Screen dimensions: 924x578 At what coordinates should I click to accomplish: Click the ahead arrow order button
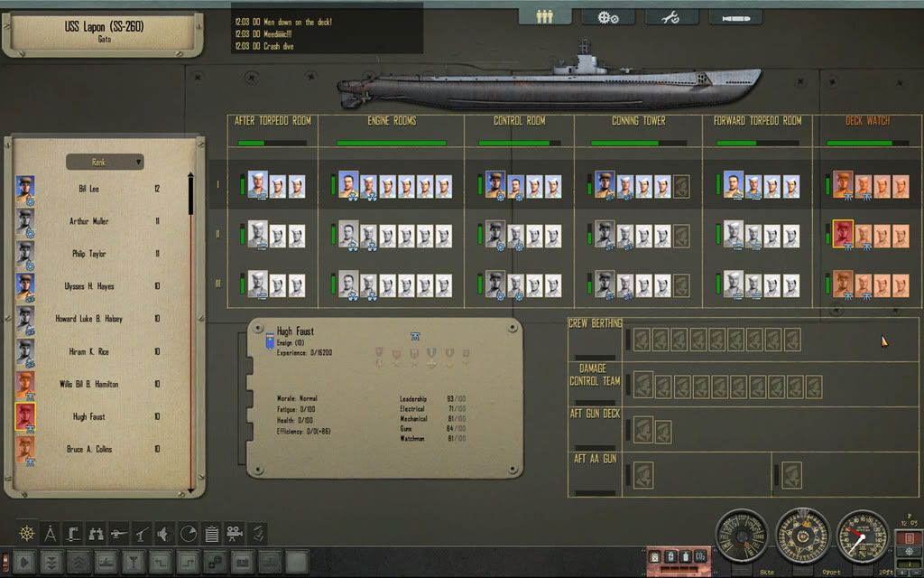click(24, 562)
